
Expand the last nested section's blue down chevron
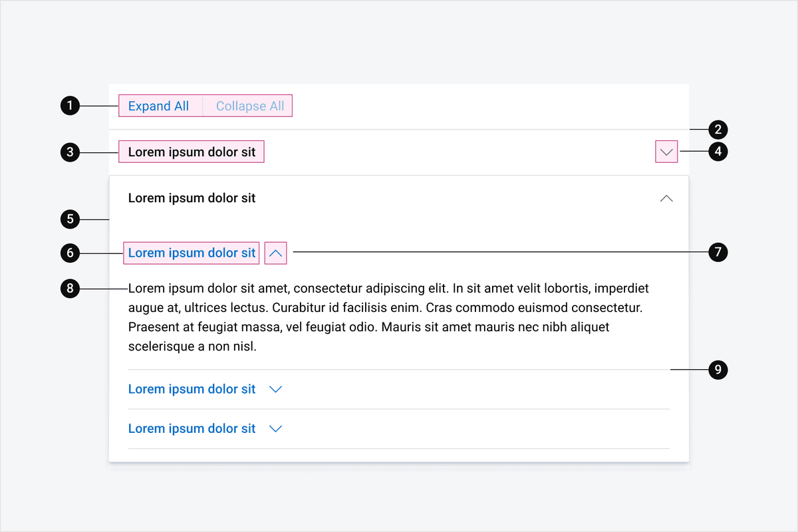click(x=276, y=429)
